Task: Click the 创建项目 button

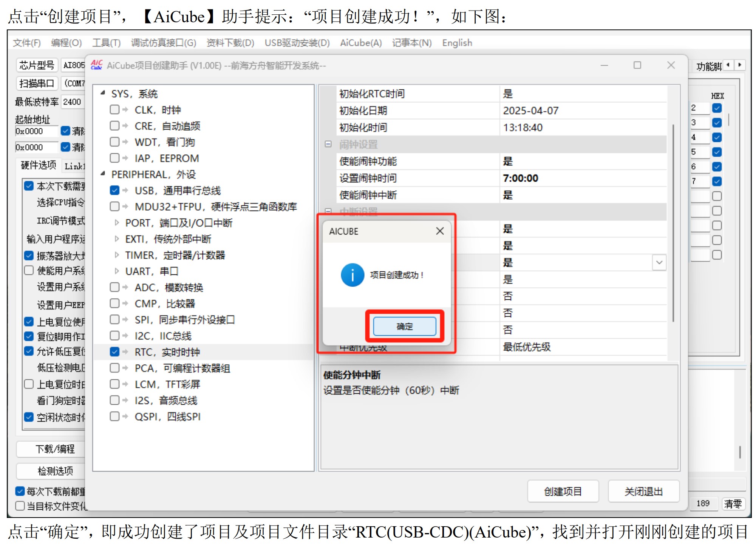Action: click(563, 491)
